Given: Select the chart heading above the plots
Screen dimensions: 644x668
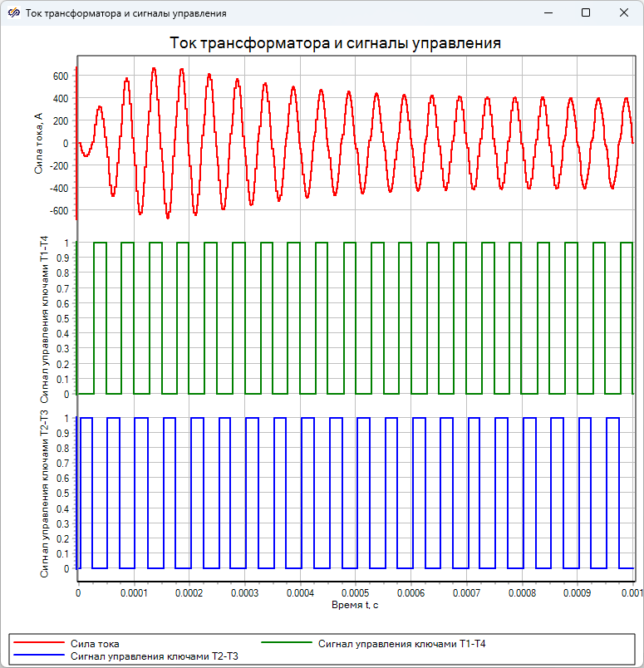Looking at the screenshot, I should tap(335, 43).
